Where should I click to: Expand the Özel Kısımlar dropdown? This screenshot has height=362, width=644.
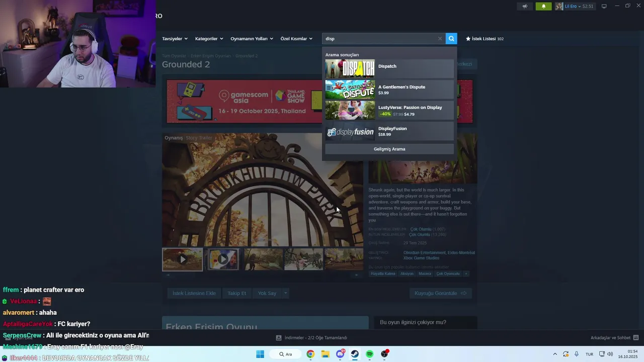pos(296,39)
